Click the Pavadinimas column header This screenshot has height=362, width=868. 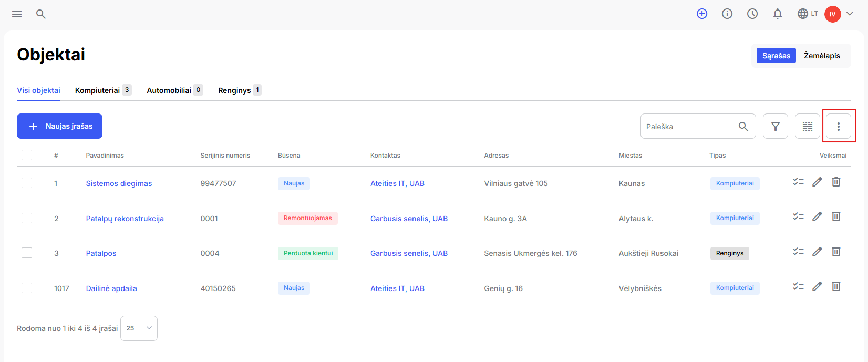pos(105,156)
